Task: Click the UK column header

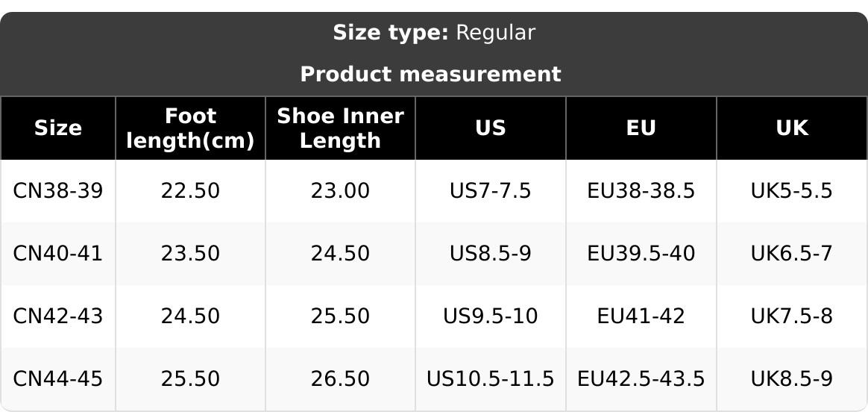Action: [792, 128]
